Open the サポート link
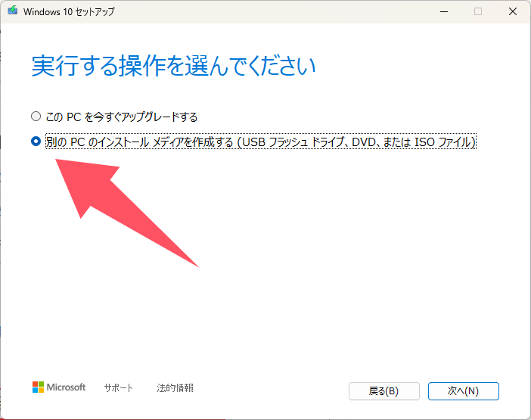531x420 pixels. 118,387
